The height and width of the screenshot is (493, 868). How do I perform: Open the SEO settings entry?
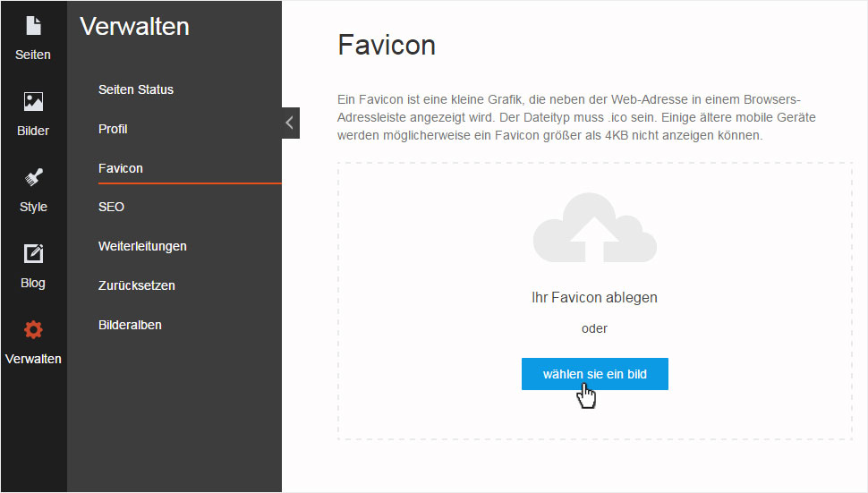pos(111,207)
